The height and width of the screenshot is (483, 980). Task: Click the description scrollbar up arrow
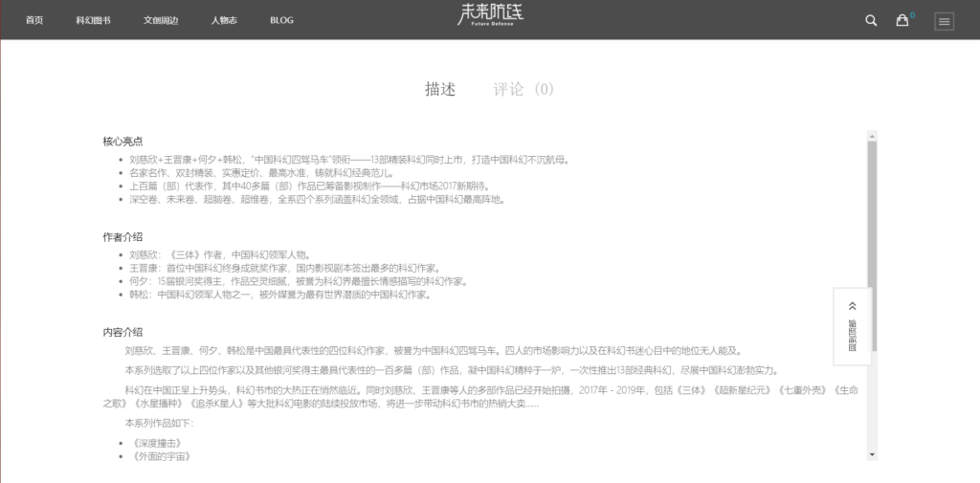pos(873,135)
